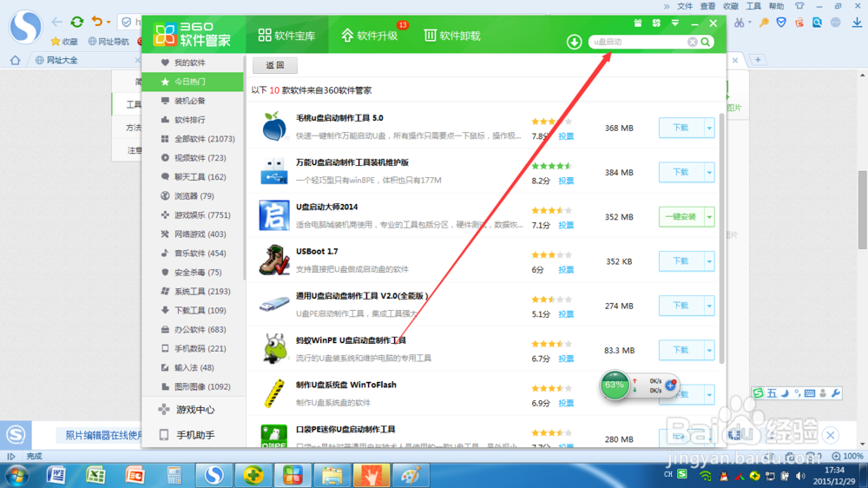Expand download options for 毛桃u盘启动制作工具
868x488 pixels.
pos(709,128)
